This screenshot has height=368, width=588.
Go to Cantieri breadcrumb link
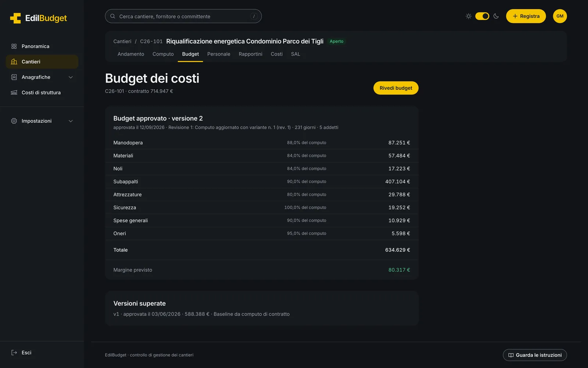[x=122, y=42]
